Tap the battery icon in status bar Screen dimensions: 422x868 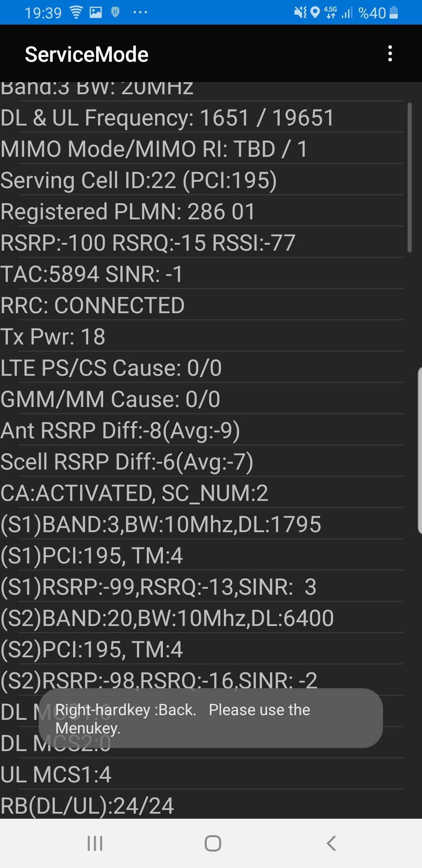[394, 13]
